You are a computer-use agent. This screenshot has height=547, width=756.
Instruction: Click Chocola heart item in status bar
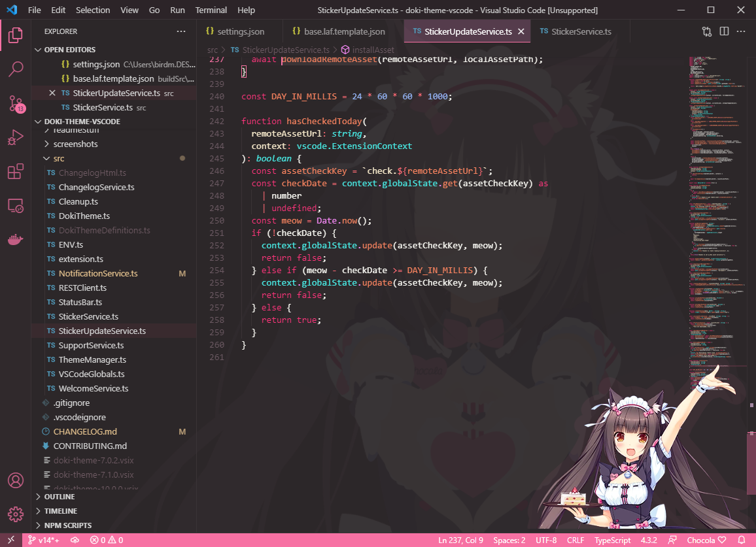tap(705, 540)
